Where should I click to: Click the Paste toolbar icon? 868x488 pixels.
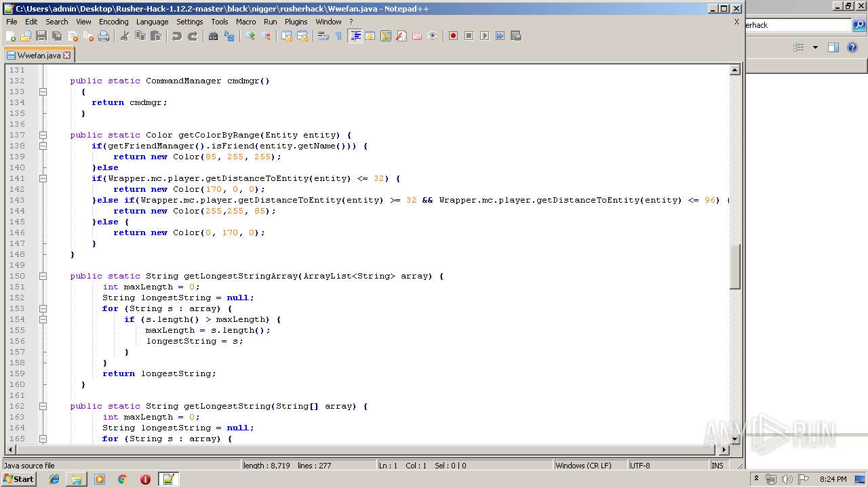tap(155, 36)
